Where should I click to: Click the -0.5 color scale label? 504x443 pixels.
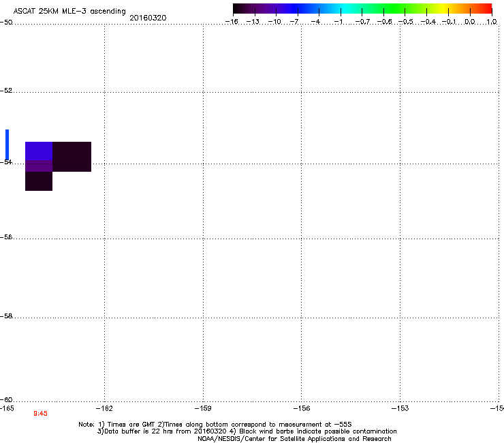point(406,22)
